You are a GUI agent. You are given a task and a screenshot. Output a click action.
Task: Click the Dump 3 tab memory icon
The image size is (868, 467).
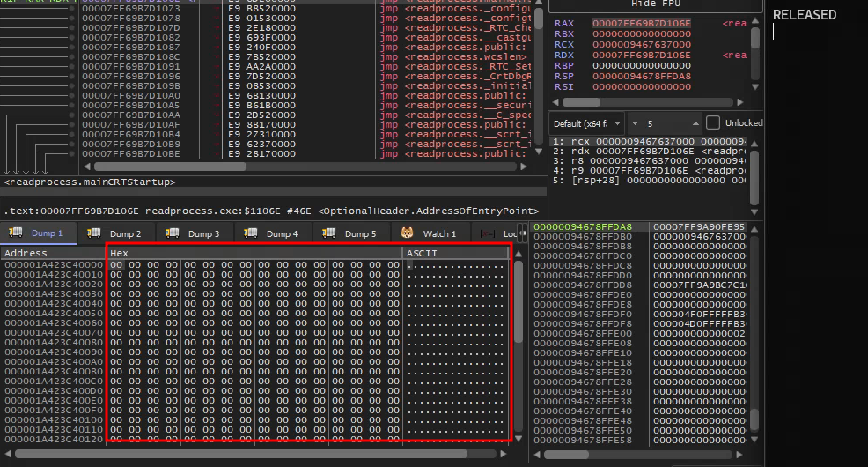point(173,233)
